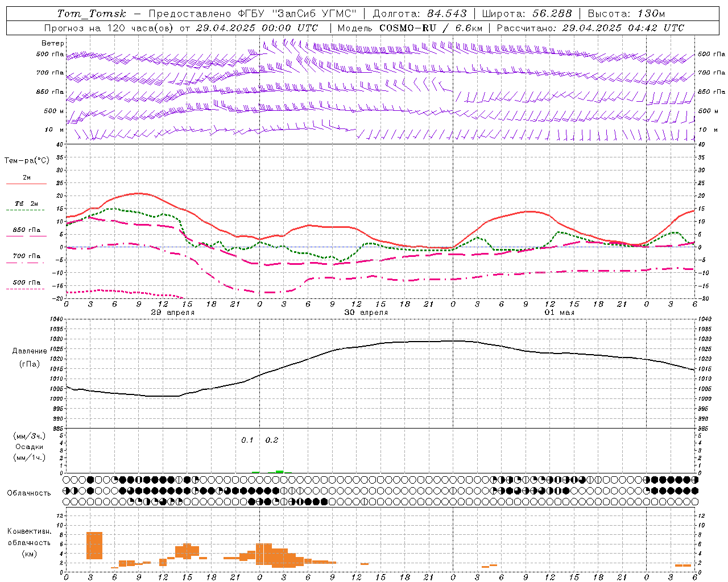728x582 pixels.
Task: Click the '0.2' precipitation amount value
Action: point(272,440)
